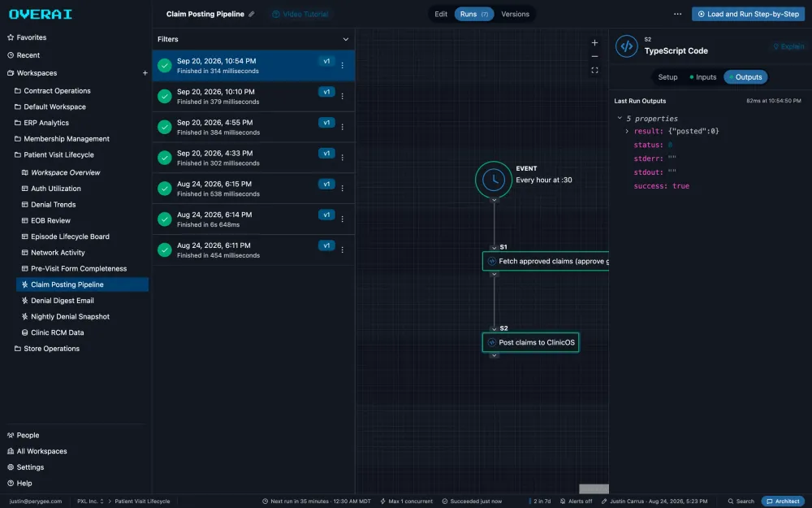Click the pencil icon beside Claim Posting Pipeline title
Image resolution: width=812 pixels, height=508 pixels.
coord(252,14)
